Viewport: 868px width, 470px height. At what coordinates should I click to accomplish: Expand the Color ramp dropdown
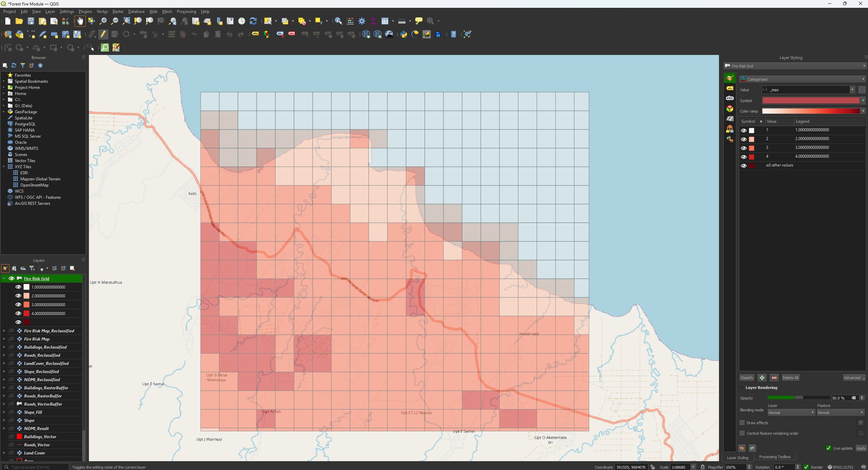tap(863, 111)
